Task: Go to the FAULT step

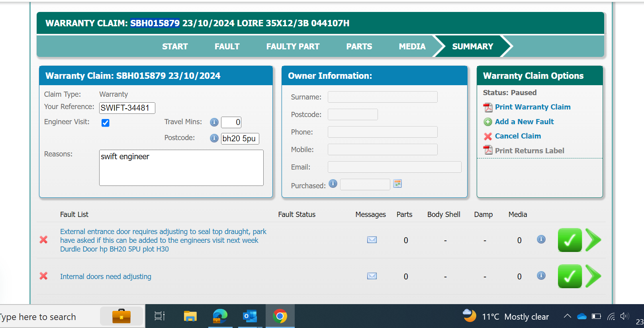Action: (227, 47)
